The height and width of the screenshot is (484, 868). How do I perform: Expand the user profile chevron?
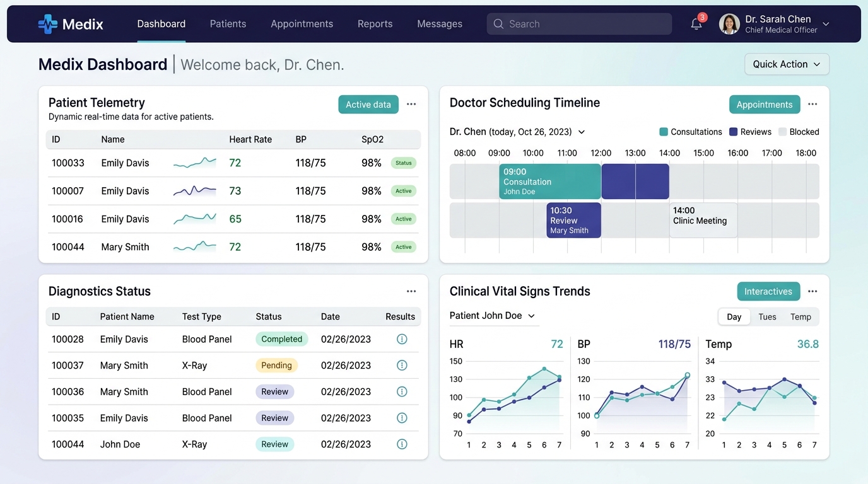[x=826, y=24]
